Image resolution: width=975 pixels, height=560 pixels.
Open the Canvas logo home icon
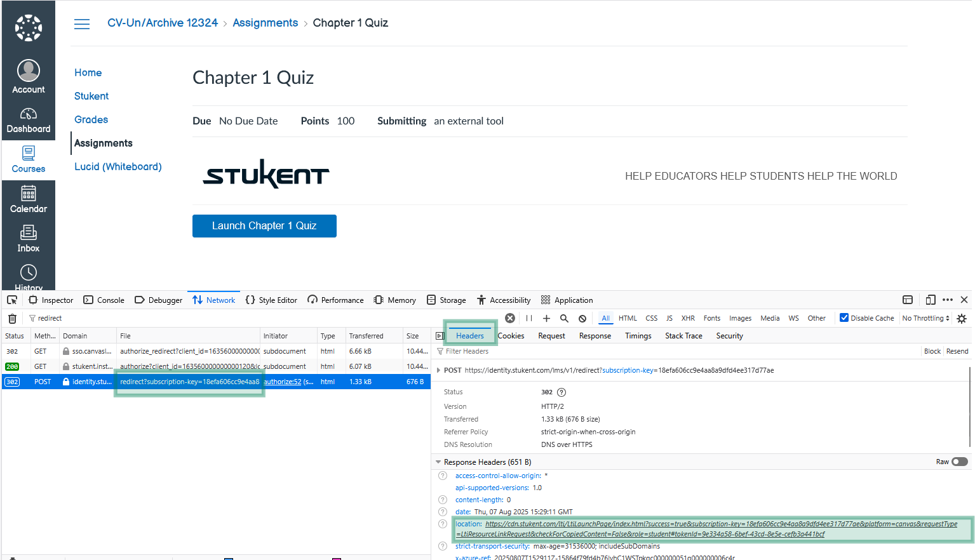coord(29,27)
